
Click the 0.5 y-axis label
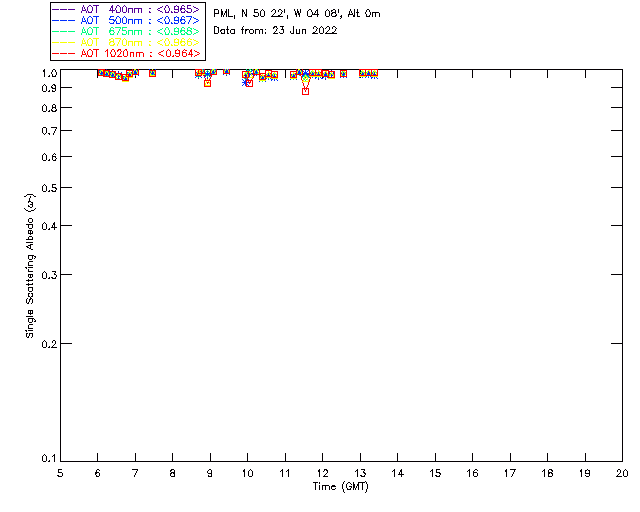[49, 188]
